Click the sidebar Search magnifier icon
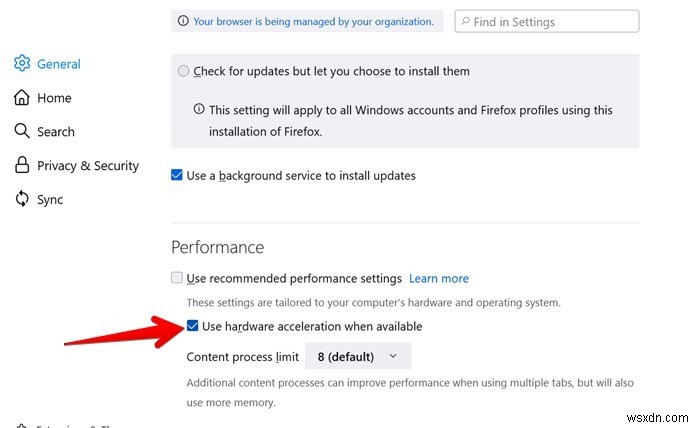Screen dimensions: 700x428 (22, 131)
